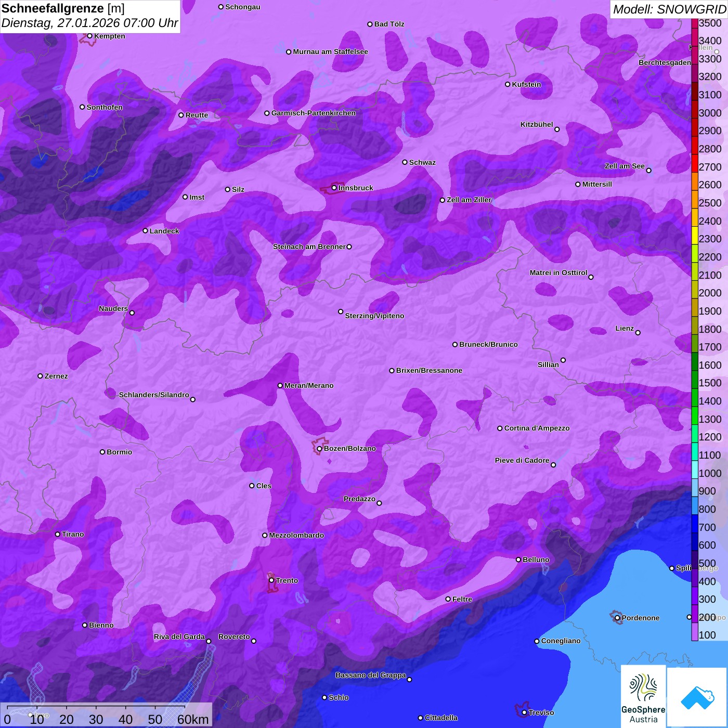Select the Landeck label

tap(164, 231)
